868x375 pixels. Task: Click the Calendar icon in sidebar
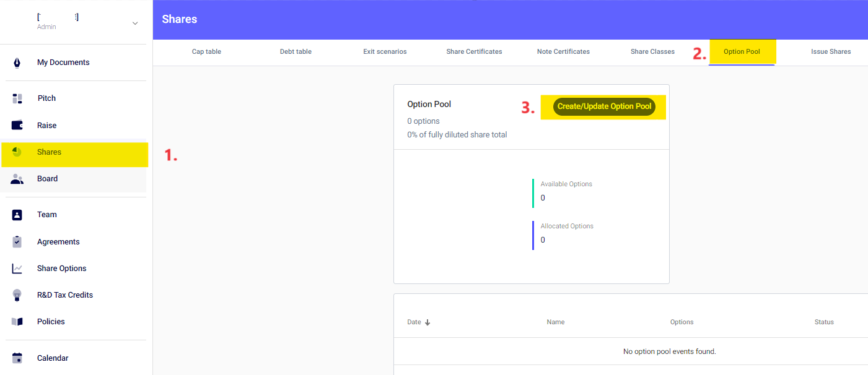pyautogui.click(x=17, y=358)
